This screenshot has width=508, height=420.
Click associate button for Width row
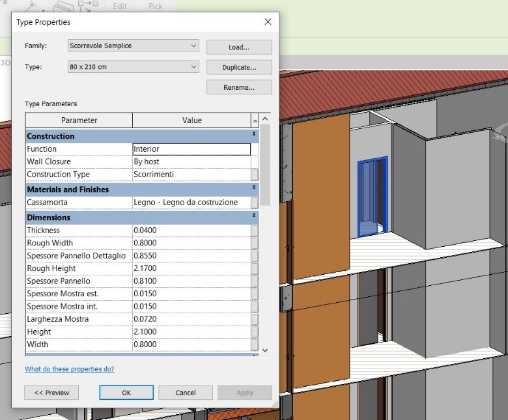[255, 344]
